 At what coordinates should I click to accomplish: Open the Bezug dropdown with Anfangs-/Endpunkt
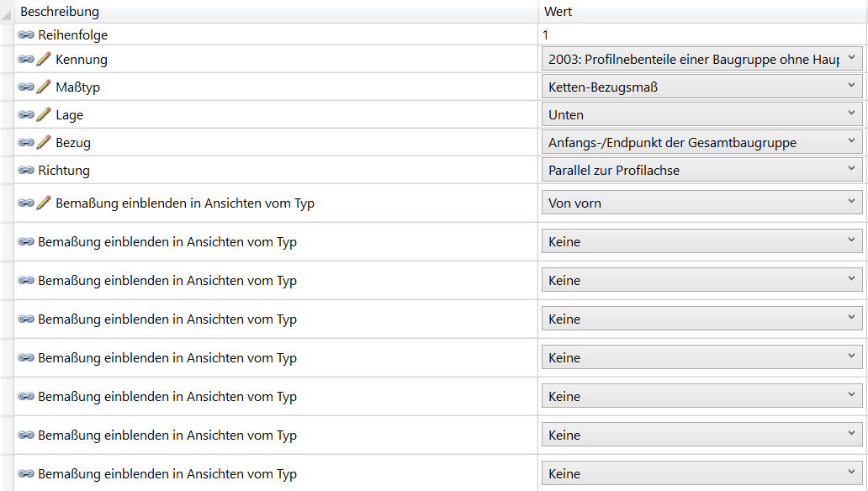pyautogui.click(x=701, y=142)
